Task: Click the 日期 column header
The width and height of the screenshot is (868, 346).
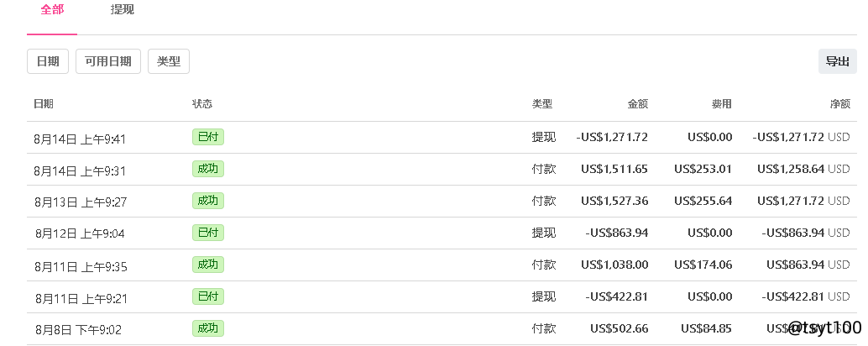Action: [x=44, y=104]
